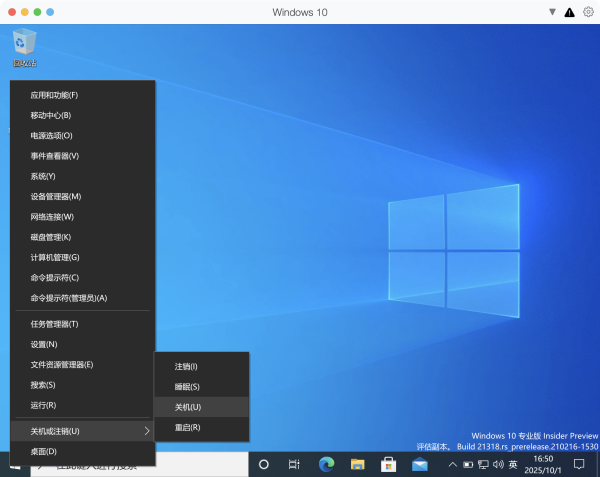The width and height of the screenshot is (600, 477).
Task: Select 关机(U) in the submenu
Action: point(188,407)
